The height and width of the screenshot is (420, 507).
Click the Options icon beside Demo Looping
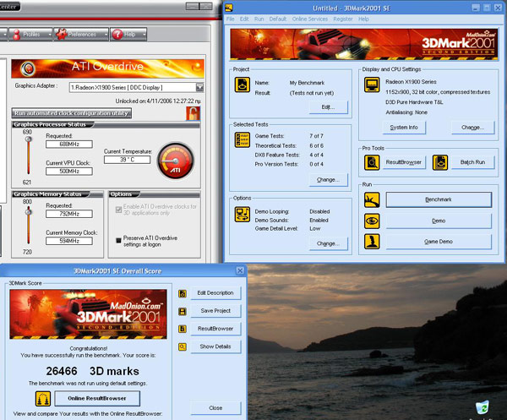click(x=243, y=215)
